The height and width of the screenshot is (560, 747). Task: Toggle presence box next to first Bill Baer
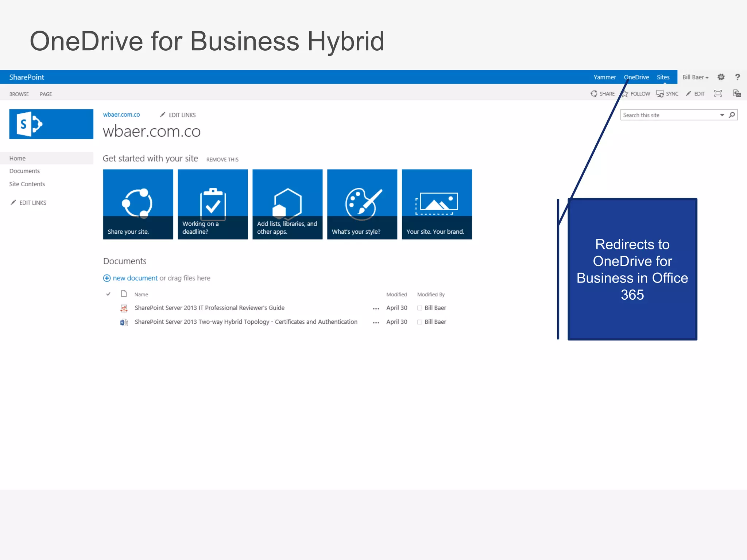pyautogui.click(x=419, y=308)
